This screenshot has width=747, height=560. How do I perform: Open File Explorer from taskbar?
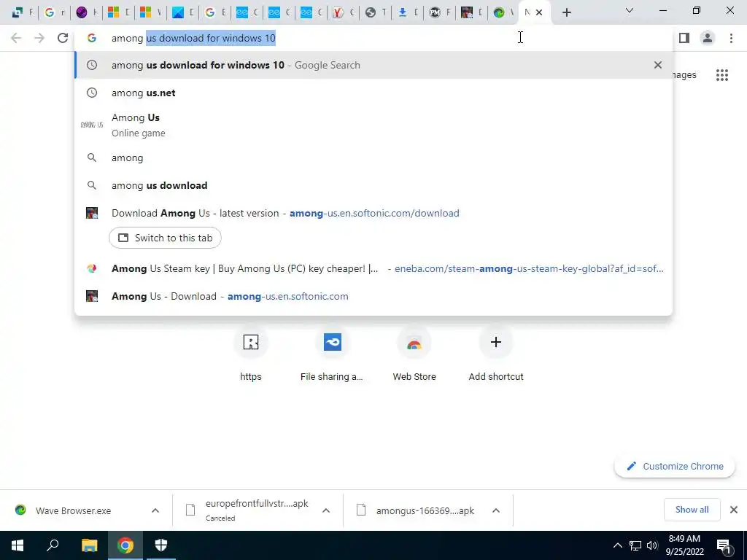(89, 545)
